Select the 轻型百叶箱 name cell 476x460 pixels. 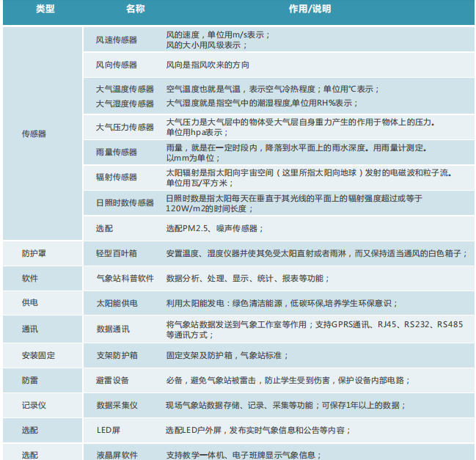(117, 253)
